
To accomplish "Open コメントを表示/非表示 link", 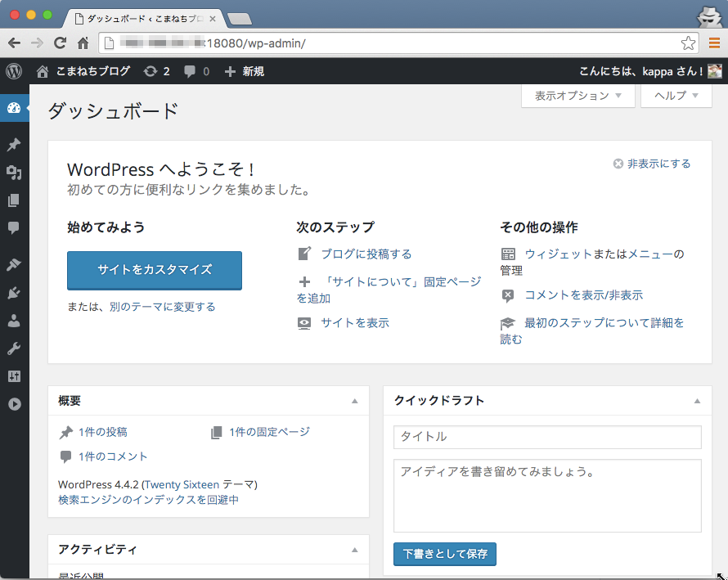I will tap(583, 294).
